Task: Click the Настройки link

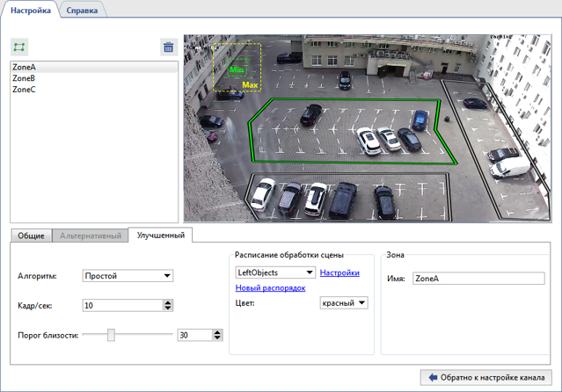Action: (x=339, y=273)
